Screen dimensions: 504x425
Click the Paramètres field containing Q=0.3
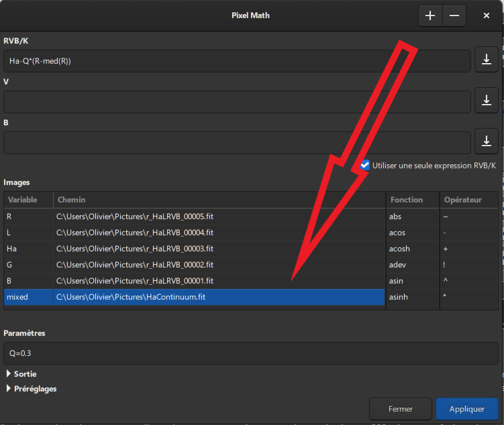(x=251, y=353)
